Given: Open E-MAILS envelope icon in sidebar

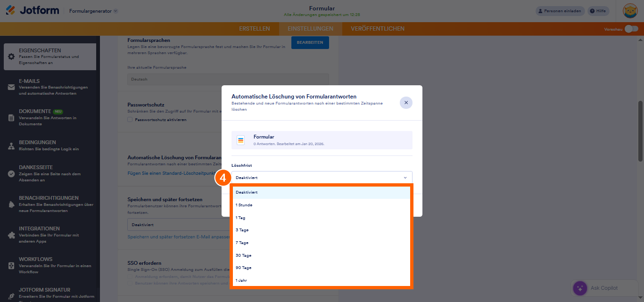Looking at the screenshot, I should point(11,87).
